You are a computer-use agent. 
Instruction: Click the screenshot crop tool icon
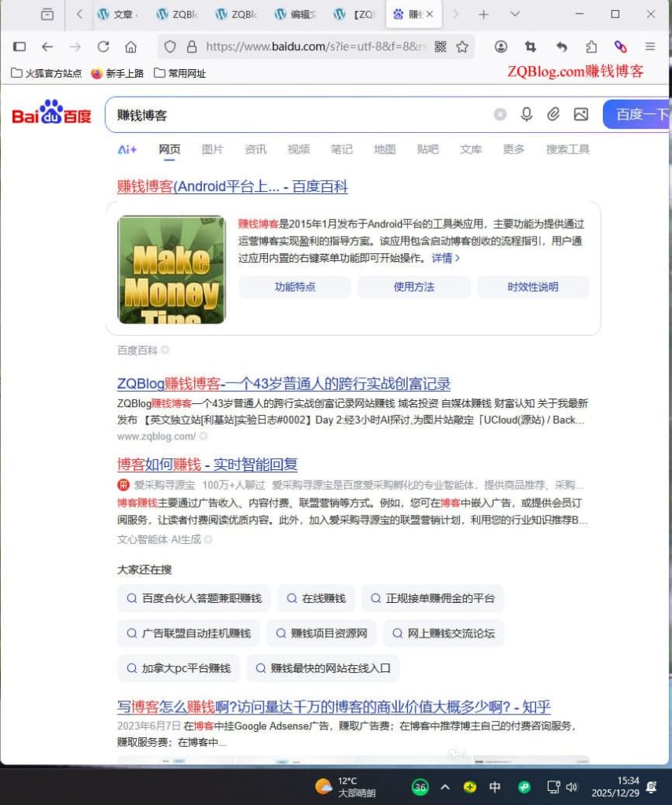pyautogui.click(x=531, y=46)
